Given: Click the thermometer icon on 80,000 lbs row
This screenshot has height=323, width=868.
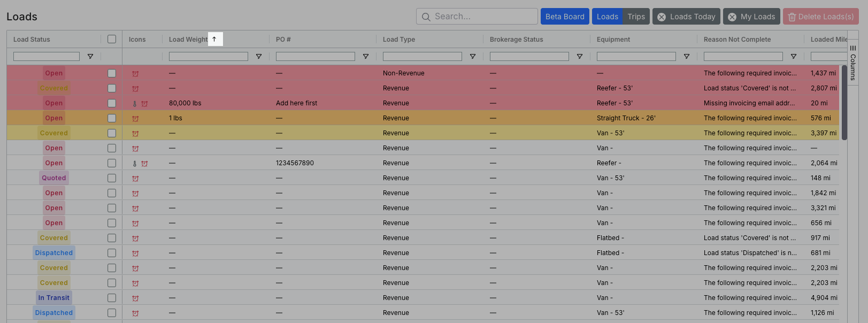Looking at the screenshot, I should point(135,104).
